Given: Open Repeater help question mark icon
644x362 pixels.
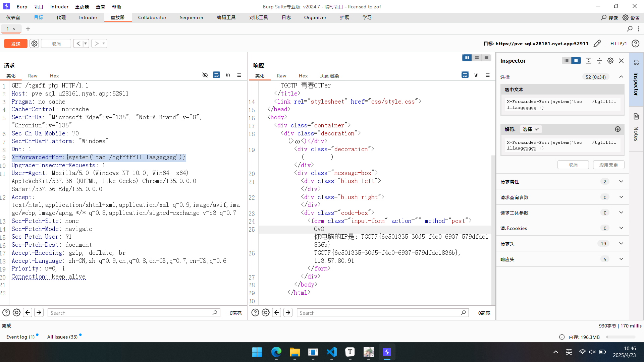Looking at the screenshot, I should (635, 44).
